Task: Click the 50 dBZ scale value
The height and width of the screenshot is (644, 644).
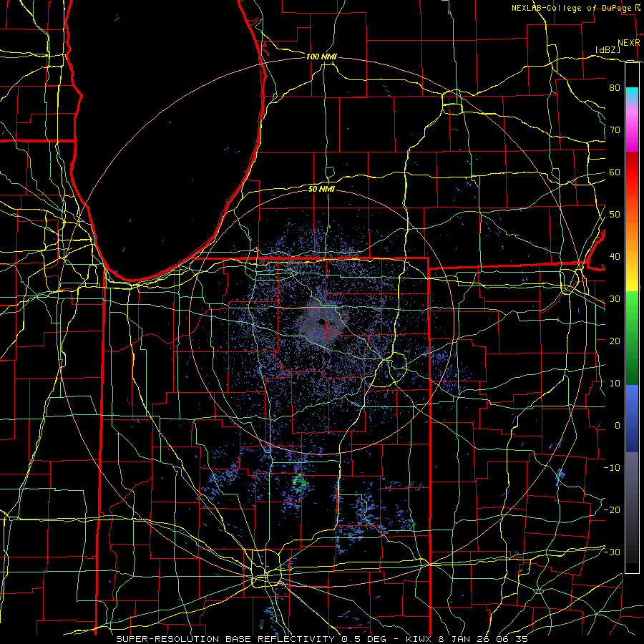Action: 615,215
